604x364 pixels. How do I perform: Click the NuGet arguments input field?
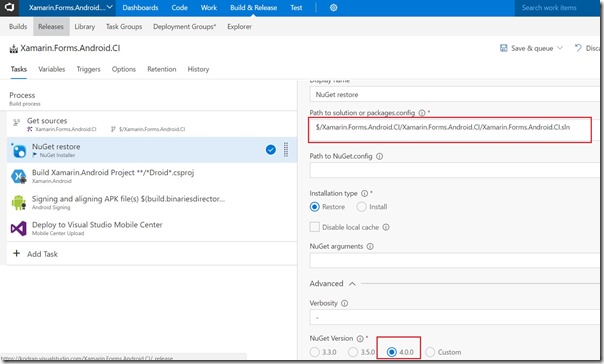(455, 260)
